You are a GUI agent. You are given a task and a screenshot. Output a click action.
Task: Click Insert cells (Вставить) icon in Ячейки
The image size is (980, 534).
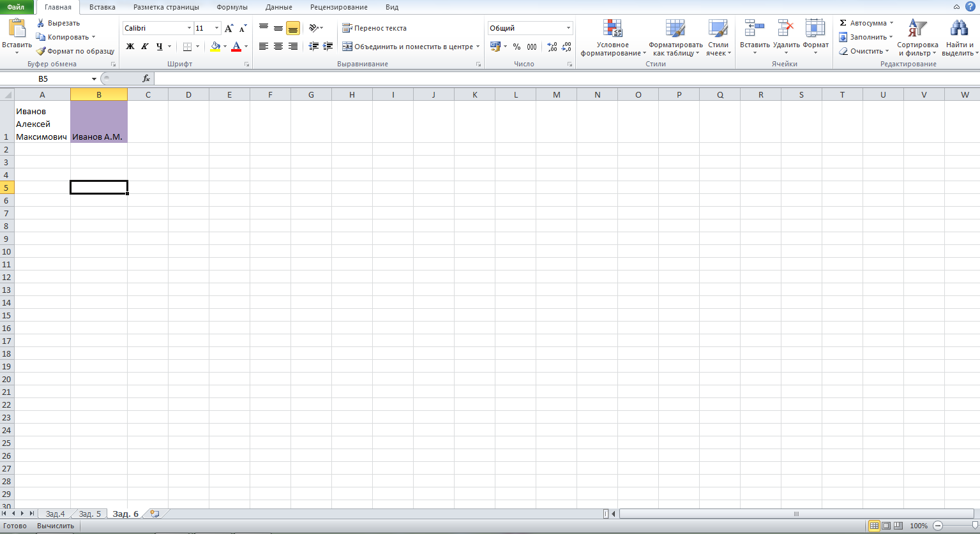(x=755, y=28)
